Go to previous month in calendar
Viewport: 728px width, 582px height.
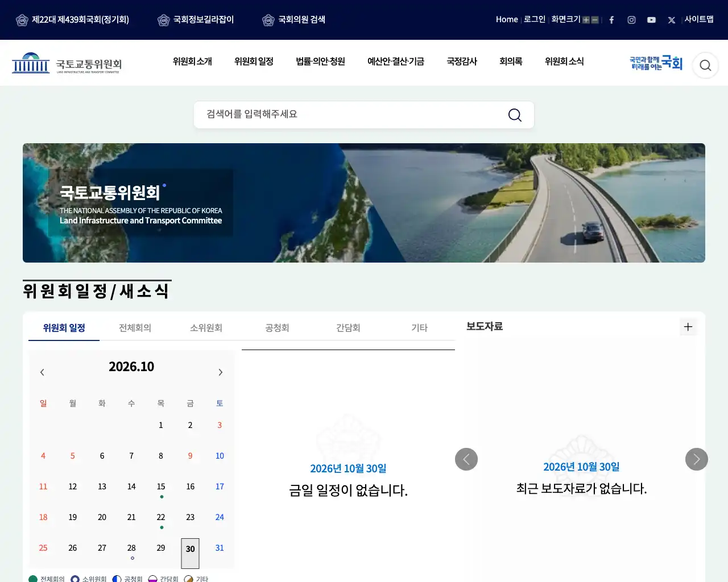point(42,372)
